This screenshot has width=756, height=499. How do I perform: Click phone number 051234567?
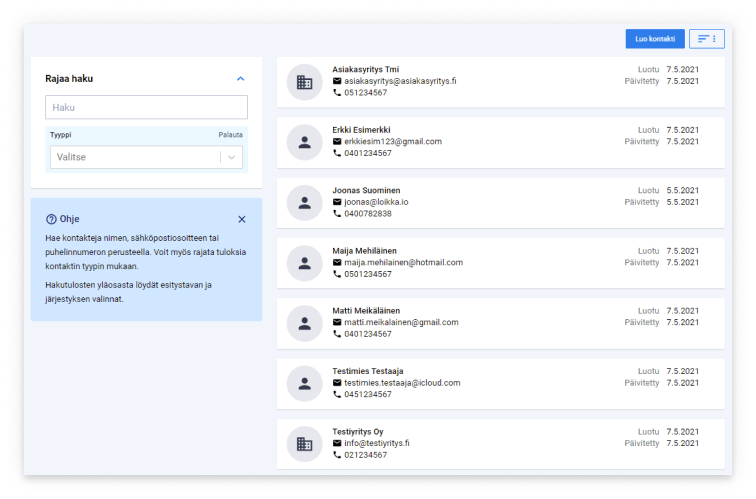[x=365, y=93]
